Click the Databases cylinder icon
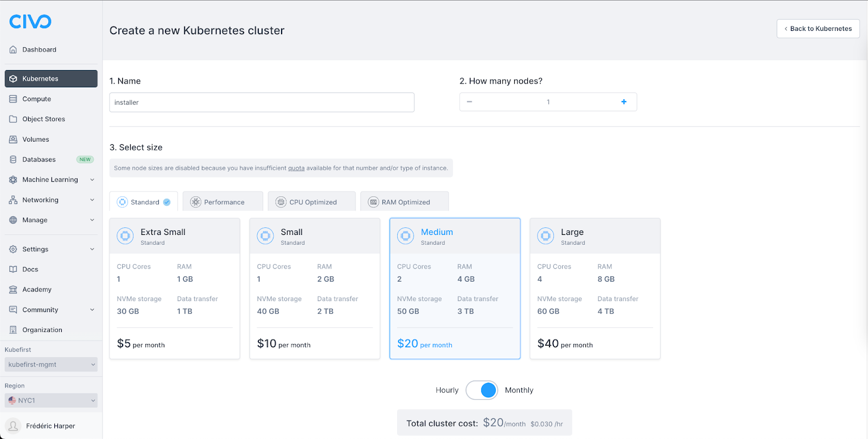868x439 pixels. click(13, 160)
